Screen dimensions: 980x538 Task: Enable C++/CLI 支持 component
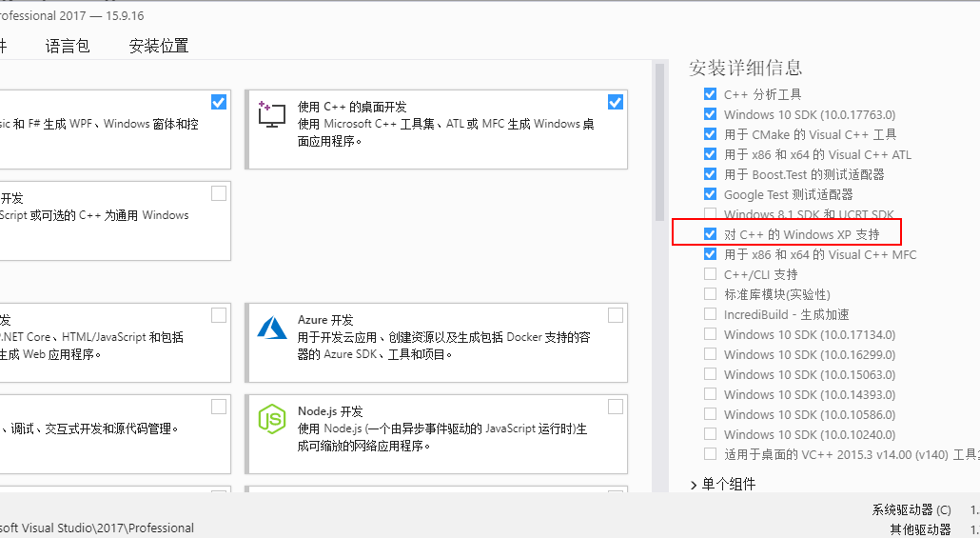click(x=710, y=274)
